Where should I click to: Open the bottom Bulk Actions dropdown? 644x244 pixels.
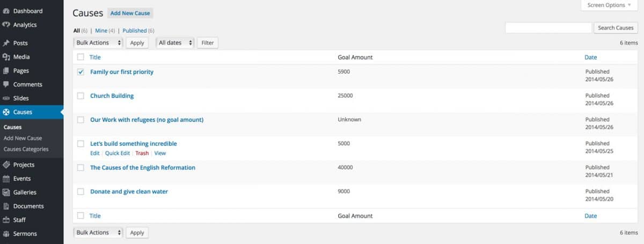pos(98,233)
